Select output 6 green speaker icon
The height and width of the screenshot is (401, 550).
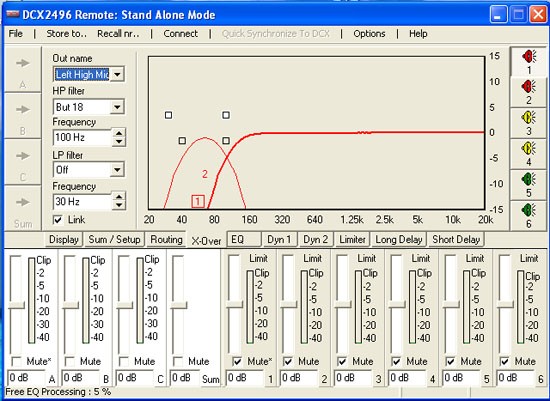(x=529, y=210)
